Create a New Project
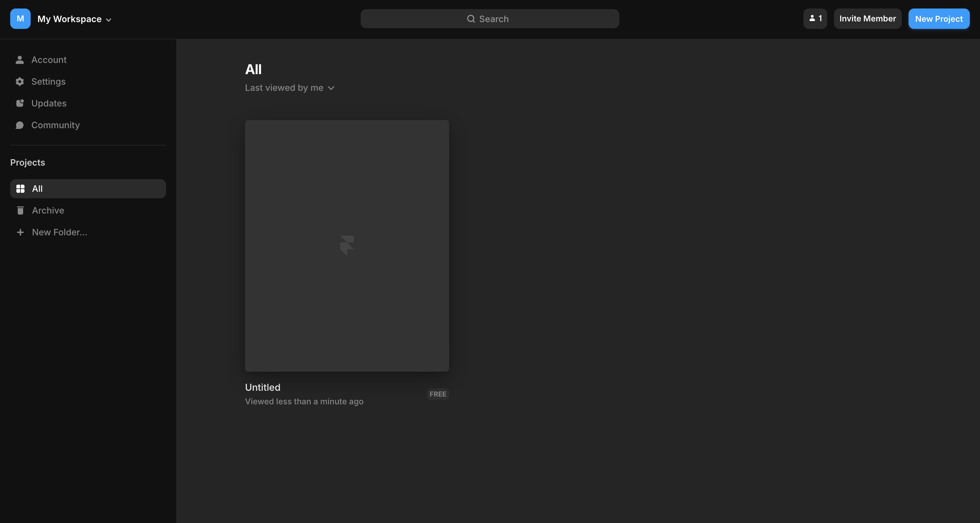This screenshot has height=523, width=980. 938,19
